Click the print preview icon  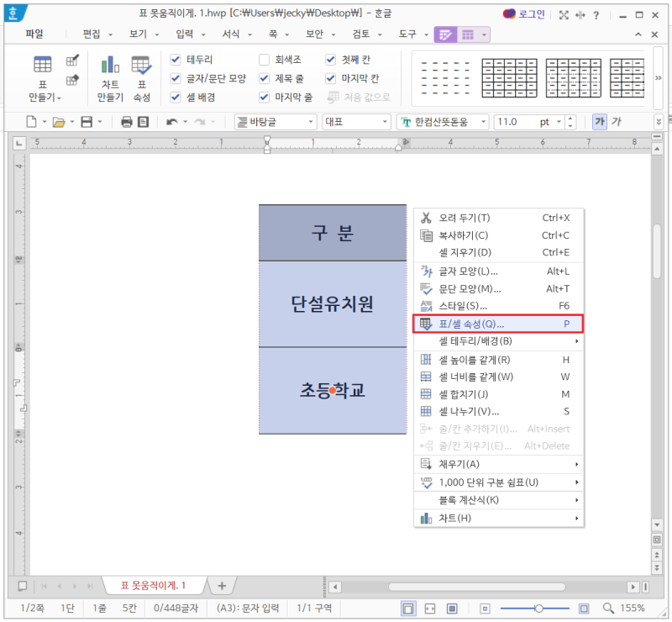click(143, 122)
